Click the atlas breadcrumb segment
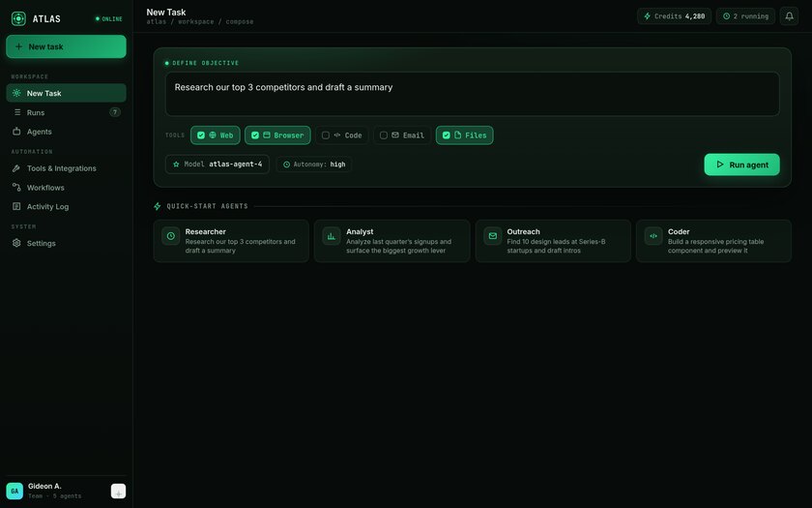The width and height of the screenshot is (812, 508). click(157, 21)
